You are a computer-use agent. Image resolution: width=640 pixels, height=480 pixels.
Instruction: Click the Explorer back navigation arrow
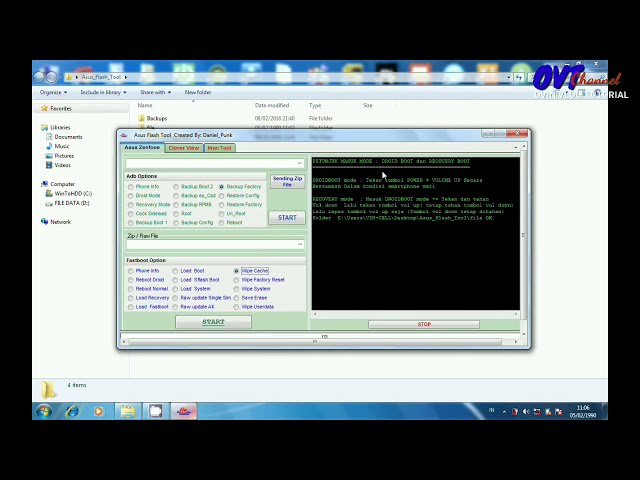coord(40,77)
